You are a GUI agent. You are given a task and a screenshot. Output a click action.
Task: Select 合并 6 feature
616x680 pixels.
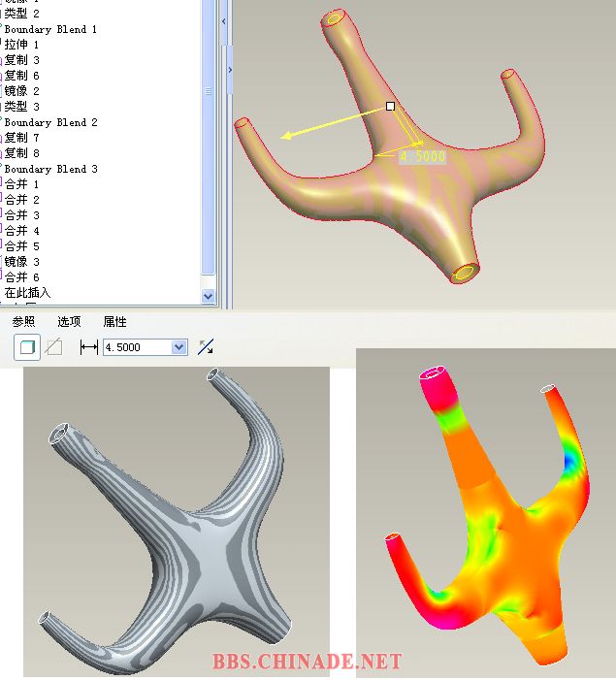pyautogui.click(x=21, y=277)
